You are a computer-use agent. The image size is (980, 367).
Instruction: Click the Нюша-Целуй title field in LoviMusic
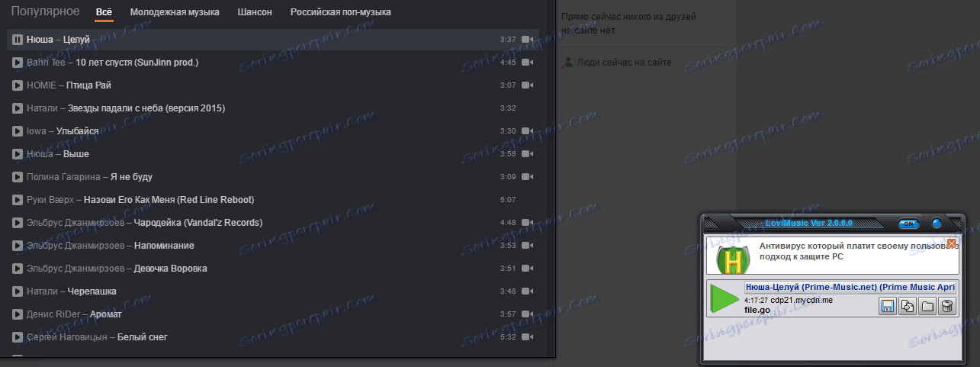[x=850, y=288]
